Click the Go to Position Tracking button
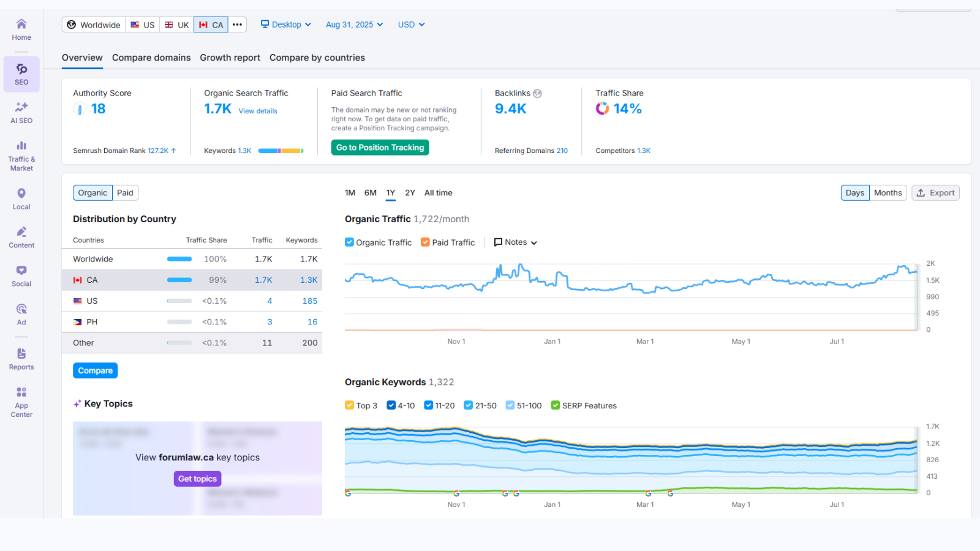The height and width of the screenshot is (551, 980). click(380, 148)
